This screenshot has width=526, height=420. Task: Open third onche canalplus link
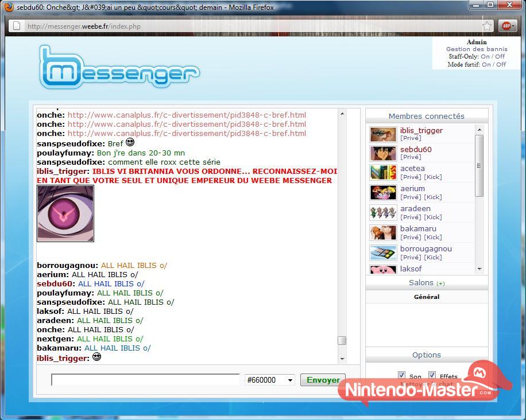(x=187, y=134)
